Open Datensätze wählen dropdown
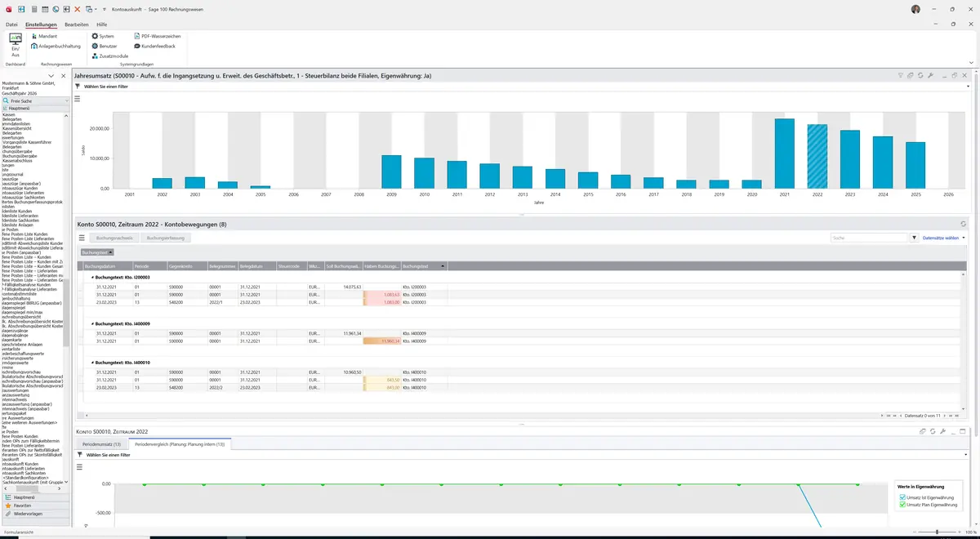The width and height of the screenshot is (980, 539). (x=943, y=238)
